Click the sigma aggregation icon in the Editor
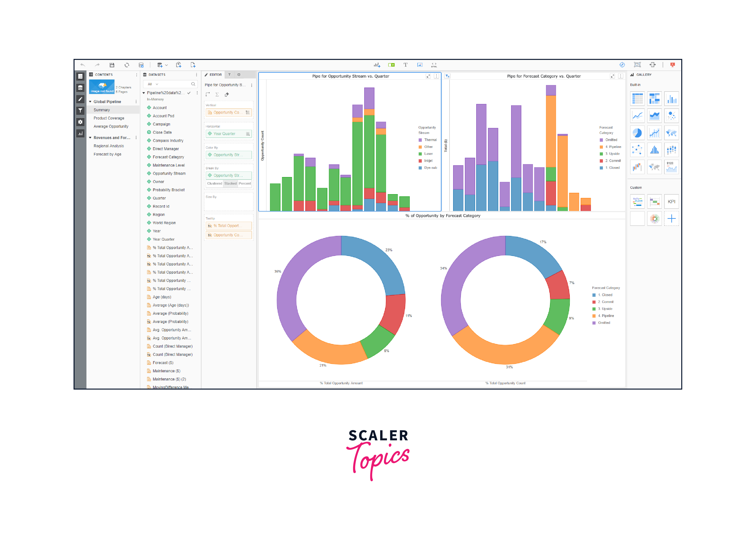This screenshot has height=540, width=756. (217, 94)
